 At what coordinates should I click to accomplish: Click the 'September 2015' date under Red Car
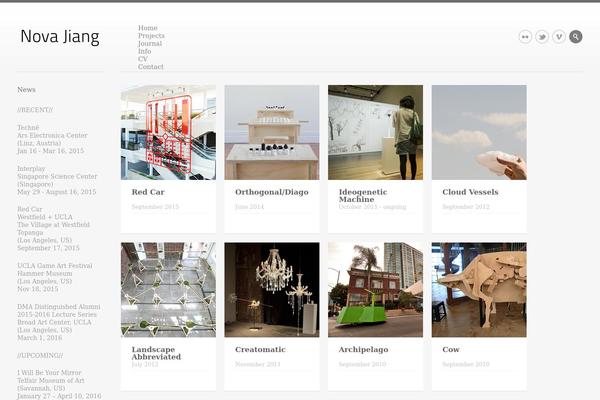[155, 207]
